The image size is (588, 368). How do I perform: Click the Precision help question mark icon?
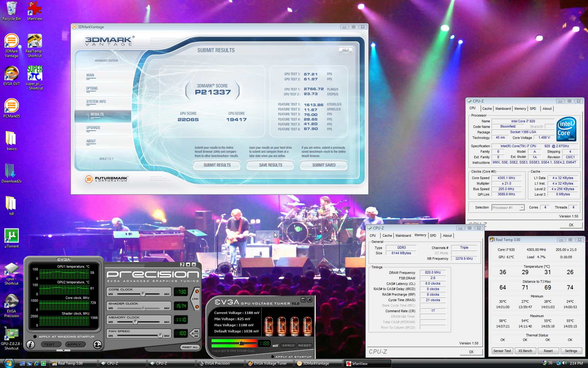click(182, 264)
